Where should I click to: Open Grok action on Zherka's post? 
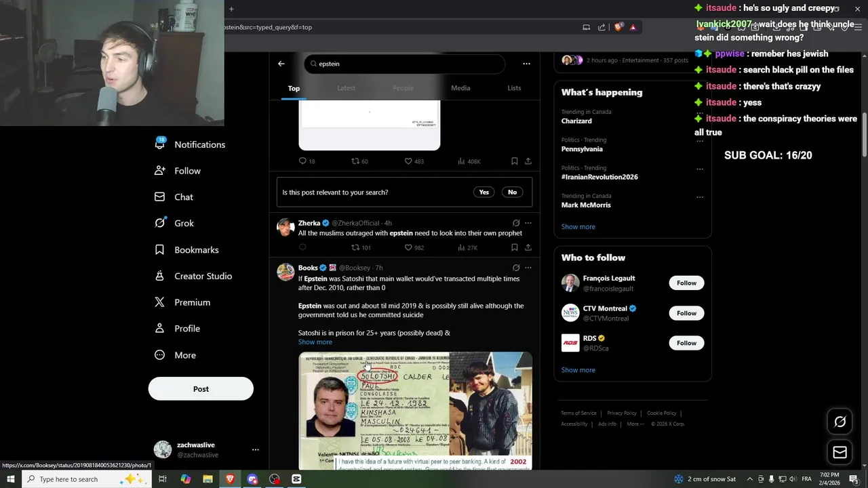click(516, 223)
